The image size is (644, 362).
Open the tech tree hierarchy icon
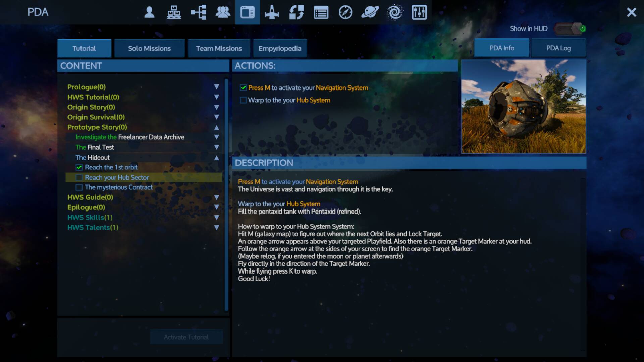[x=199, y=12]
